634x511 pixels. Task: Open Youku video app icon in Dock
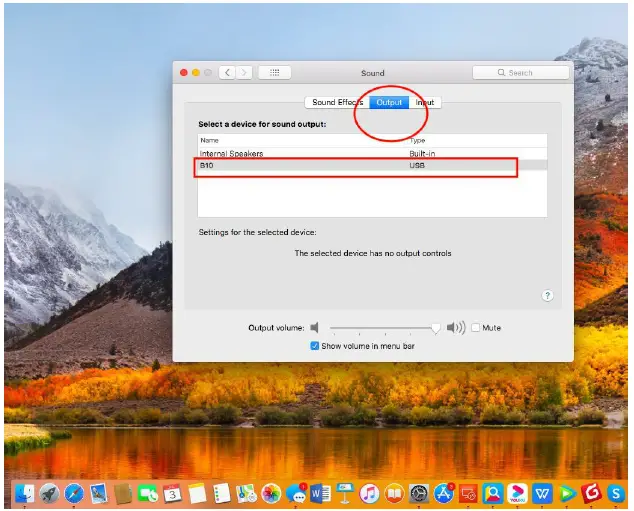tap(518, 494)
